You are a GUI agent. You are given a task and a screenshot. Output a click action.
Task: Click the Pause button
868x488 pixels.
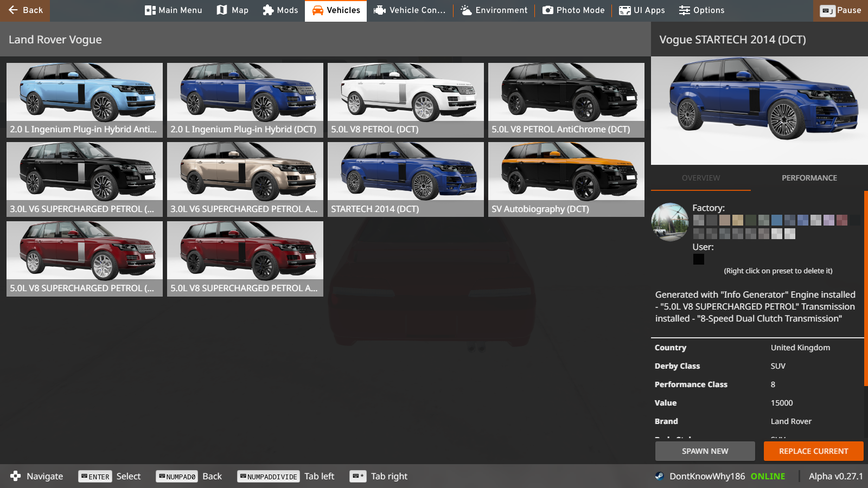pyautogui.click(x=840, y=10)
